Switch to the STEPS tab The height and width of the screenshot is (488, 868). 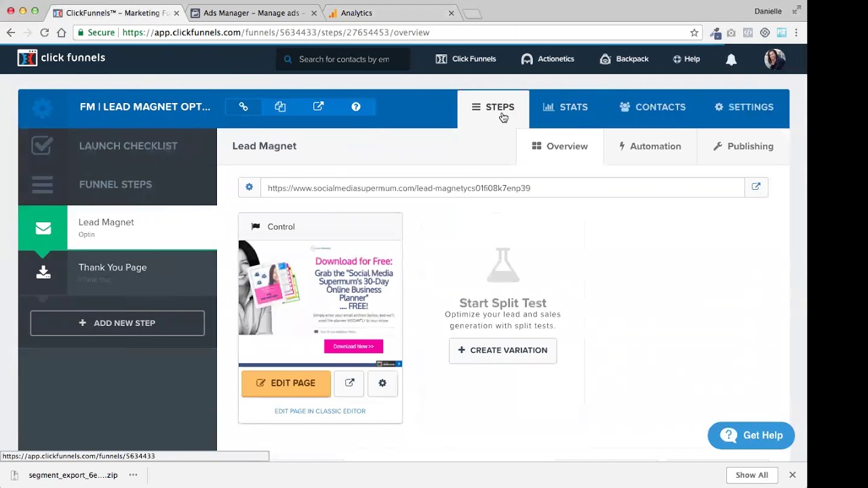493,109
